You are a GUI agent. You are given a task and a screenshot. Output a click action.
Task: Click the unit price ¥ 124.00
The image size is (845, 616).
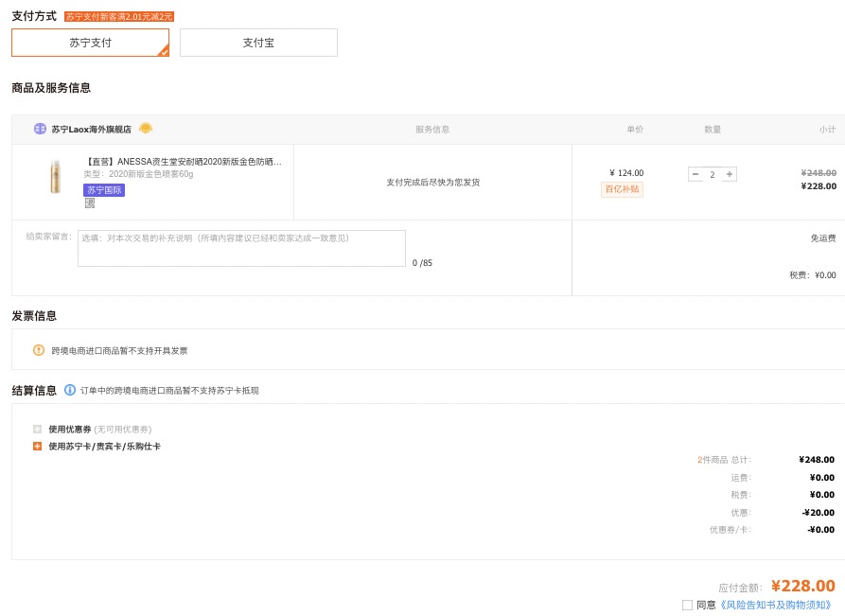click(626, 172)
